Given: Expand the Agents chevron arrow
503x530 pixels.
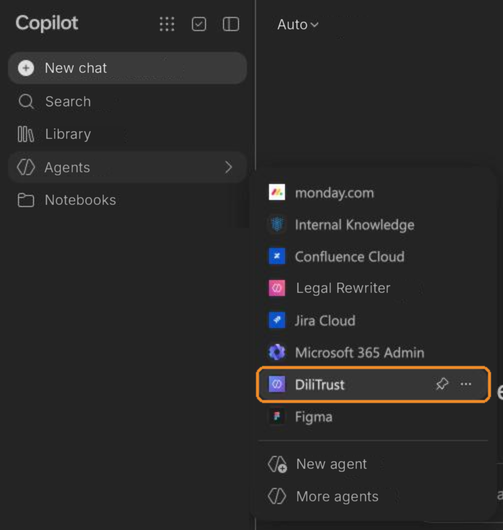Looking at the screenshot, I should (x=229, y=167).
